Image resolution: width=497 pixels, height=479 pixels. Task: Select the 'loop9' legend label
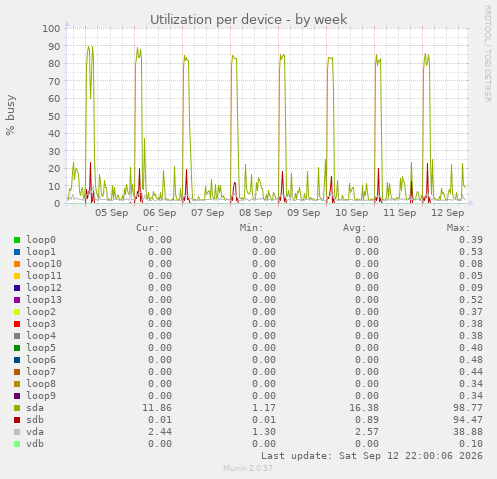(41, 396)
